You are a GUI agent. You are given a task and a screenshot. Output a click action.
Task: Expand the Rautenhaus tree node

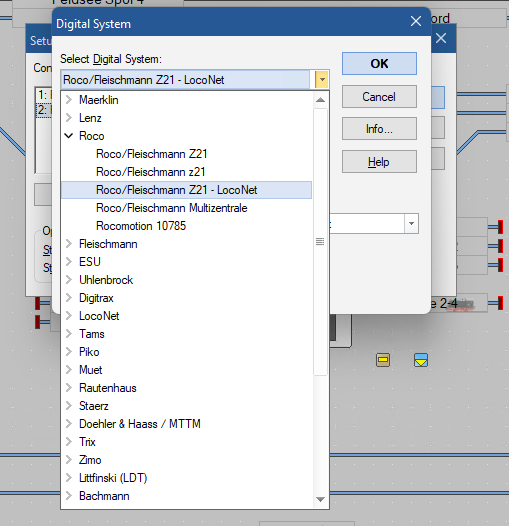click(x=69, y=388)
